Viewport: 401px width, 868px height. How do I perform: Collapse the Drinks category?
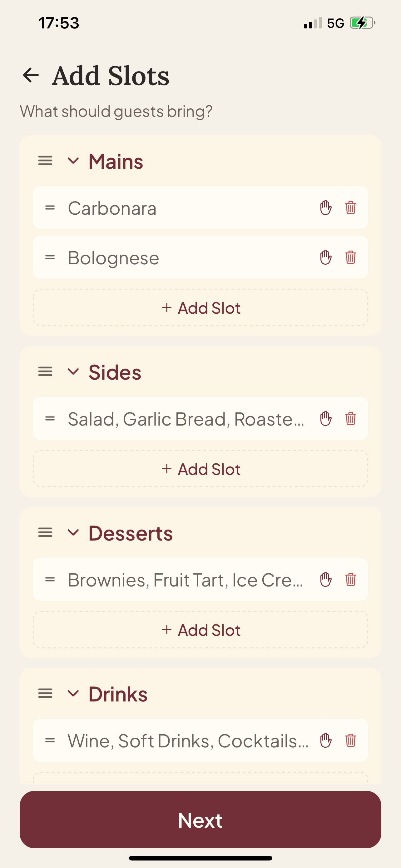click(x=73, y=693)
